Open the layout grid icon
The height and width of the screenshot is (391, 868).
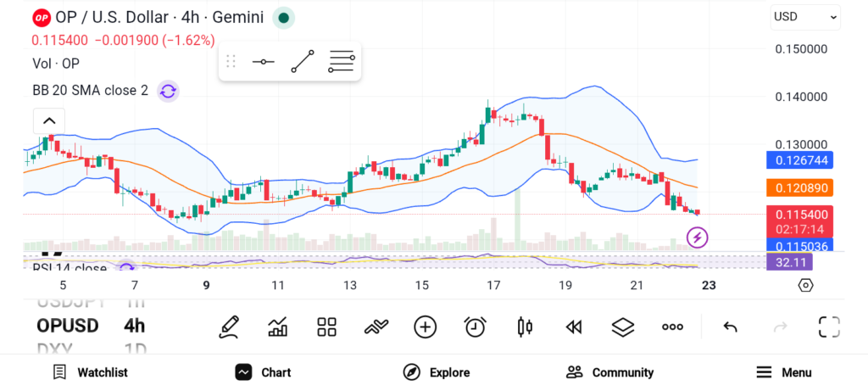coord(327,327)
